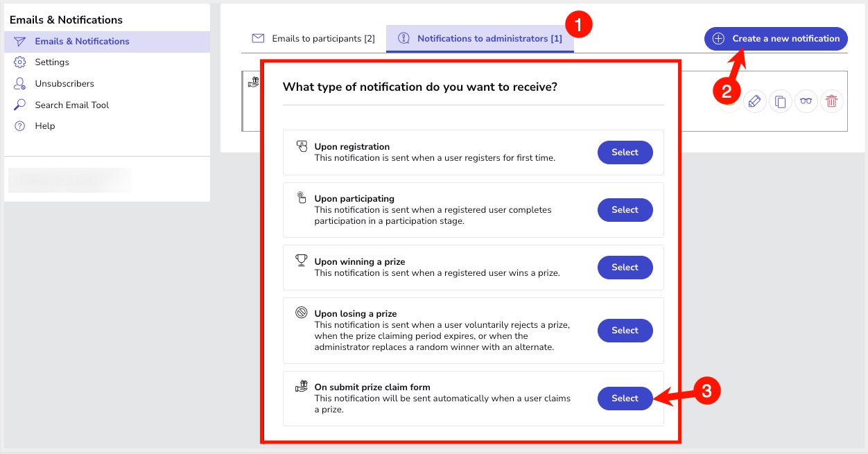Viewport: 868px width, 454px height.
Task: Click the trophy icon next to Upon winning a prize
Action: point(302,261)
